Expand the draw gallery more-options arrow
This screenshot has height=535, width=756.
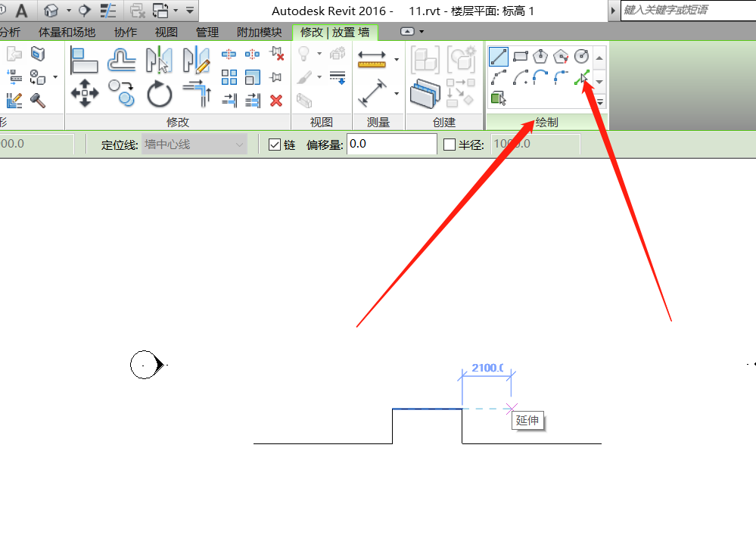[599, 101]
